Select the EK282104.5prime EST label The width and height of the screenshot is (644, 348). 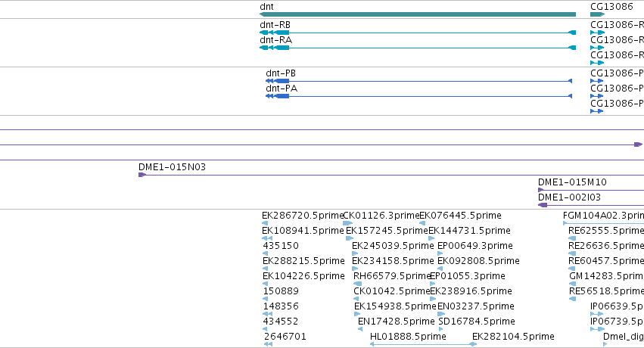pyautogui.click(x=513, y=337)
